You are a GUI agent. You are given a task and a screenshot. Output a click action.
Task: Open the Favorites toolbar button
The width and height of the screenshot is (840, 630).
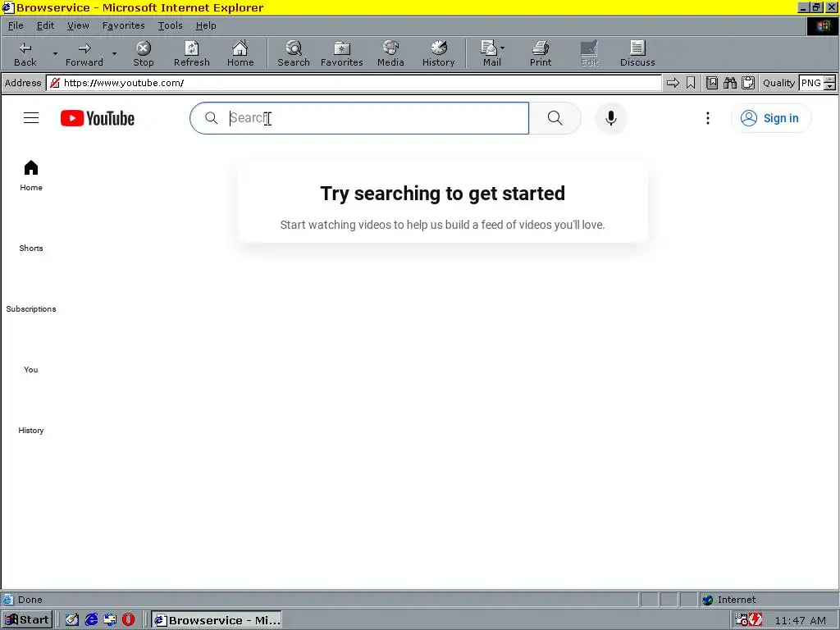pos(342,54)
